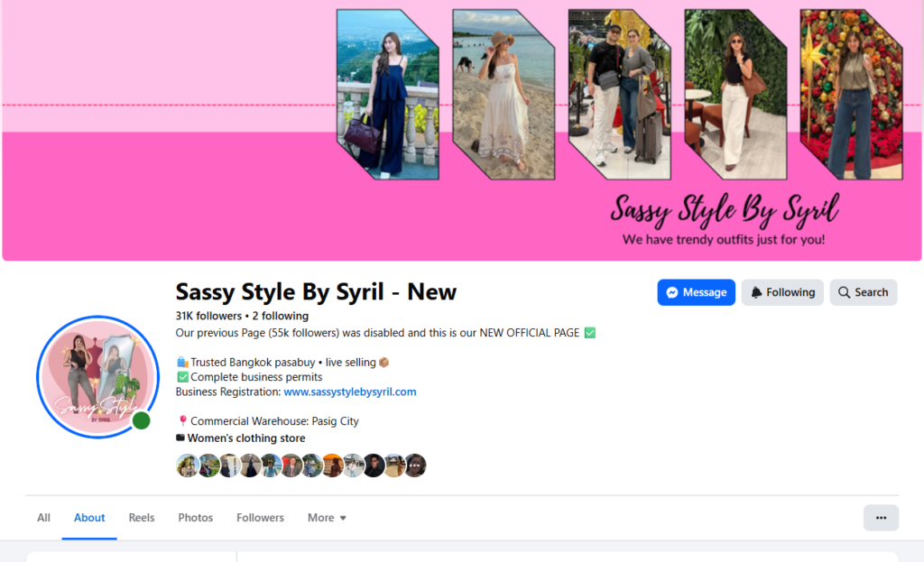The image size is (924, 562).
Task: Switch to the All tab
Action: tap(43, 518)
